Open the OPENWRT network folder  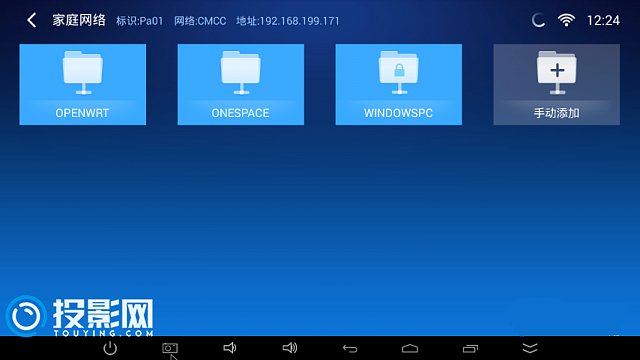tap(82, 84)
